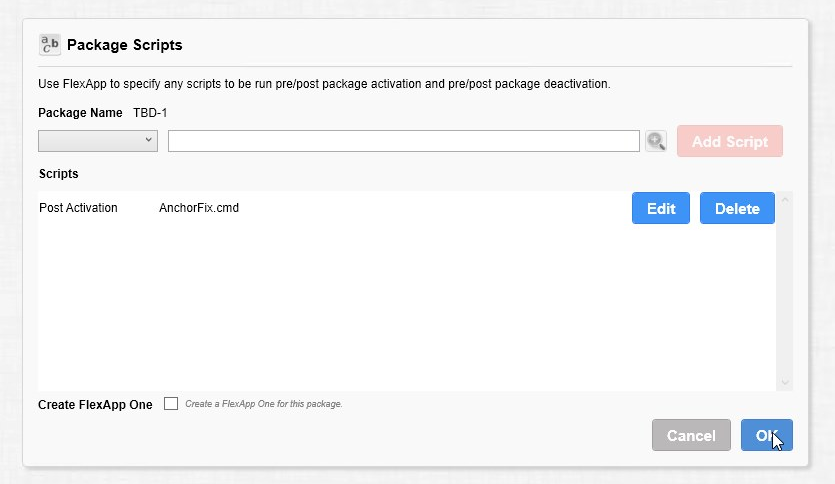
Task: Click the Package Scripts abc icon
Action: point(50,45)
